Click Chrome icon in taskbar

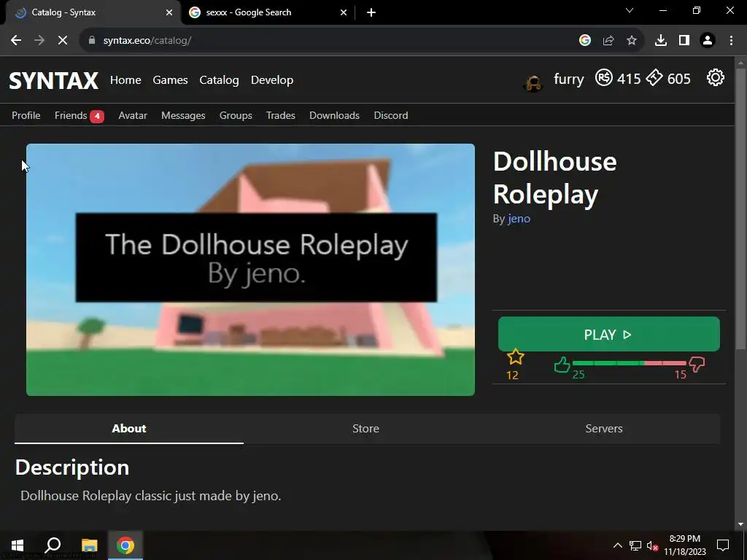coord(125,545)
